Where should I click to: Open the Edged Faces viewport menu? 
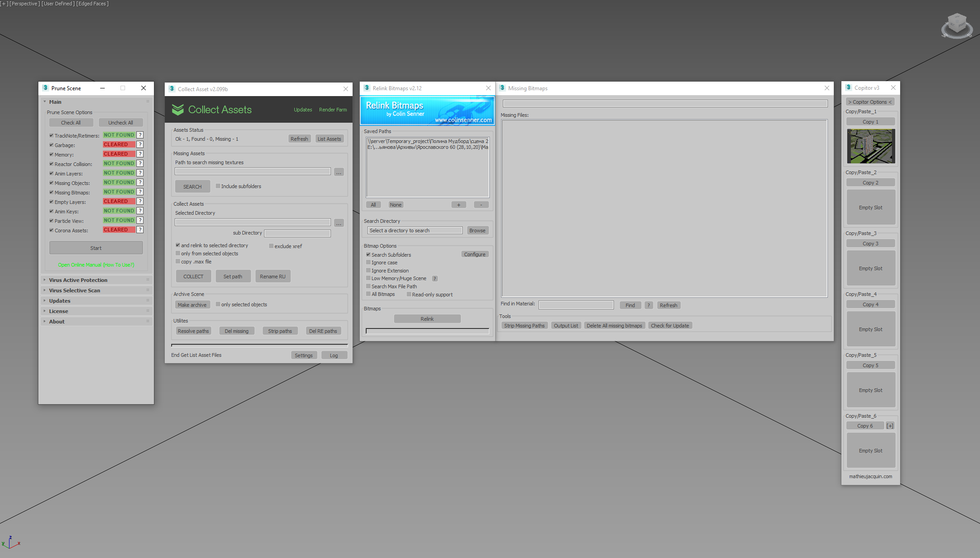click(93, 4)
